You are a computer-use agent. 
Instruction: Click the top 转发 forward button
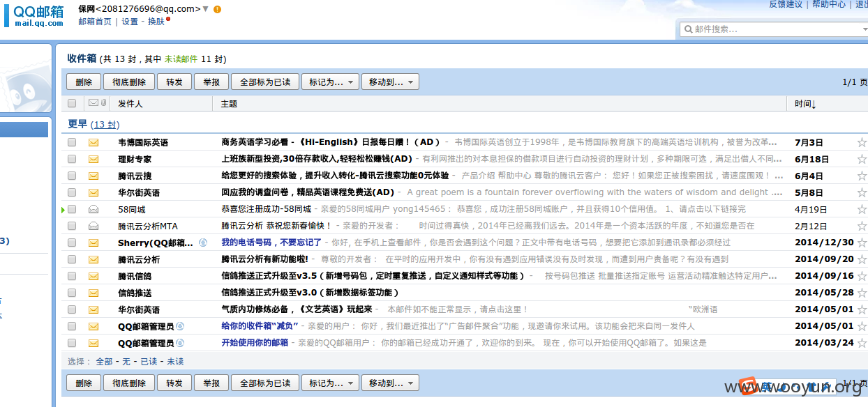[174, 82]
